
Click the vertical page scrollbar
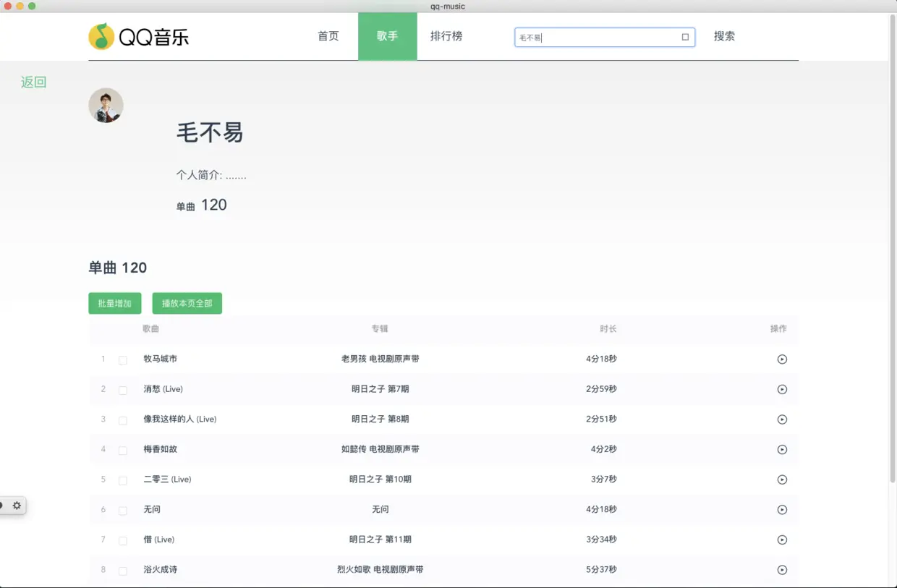click(893, 250)
